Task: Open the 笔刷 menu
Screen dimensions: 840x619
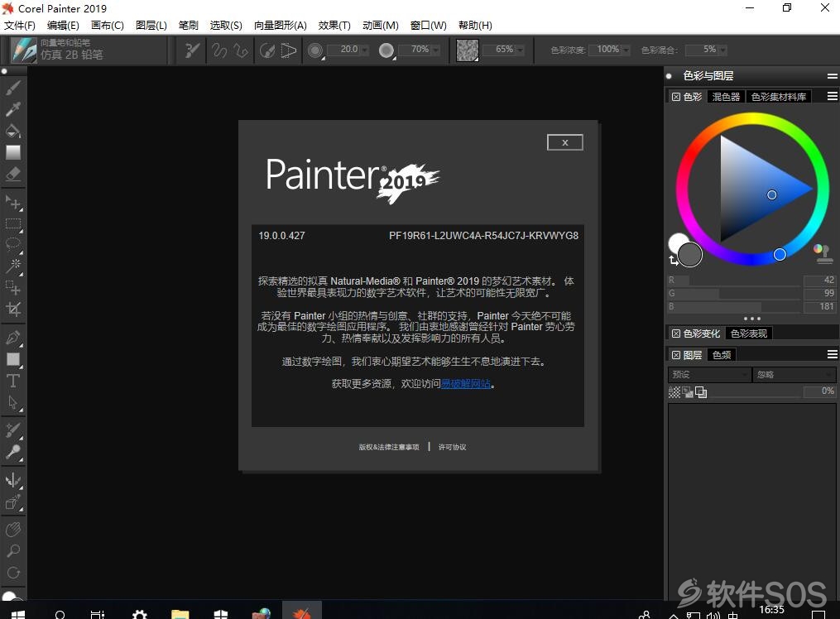Action: pos(188,25)
